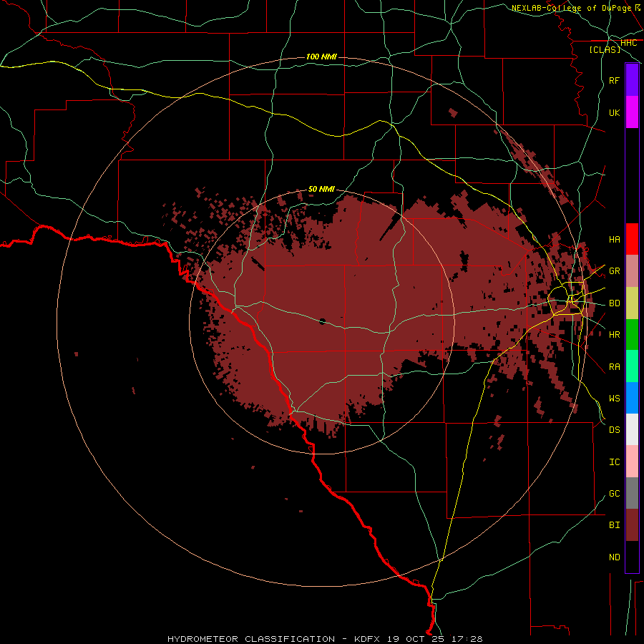Viewport: 644px width, 644px height.
Task: Pick the HR green legend swatch
Action: coord(632,335)
